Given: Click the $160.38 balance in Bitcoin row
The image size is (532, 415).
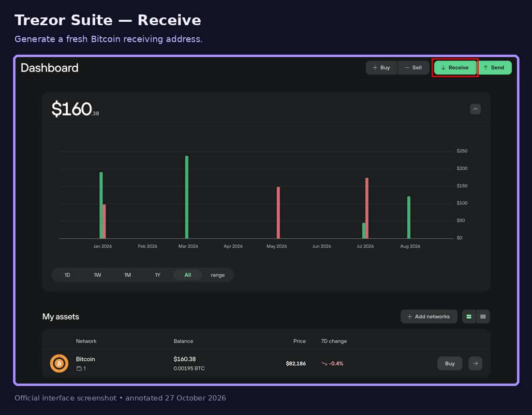Looking at the screenshot, I should tap(185, 359).
